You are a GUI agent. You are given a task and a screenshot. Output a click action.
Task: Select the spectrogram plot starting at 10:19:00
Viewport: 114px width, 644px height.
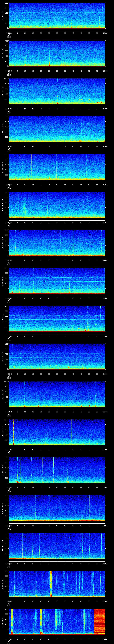click(57, 205)
